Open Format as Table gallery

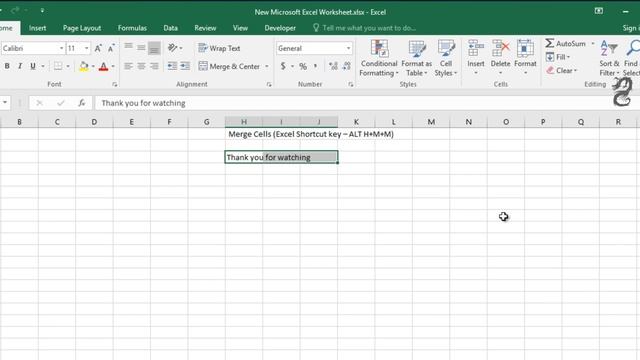point(417,58)
